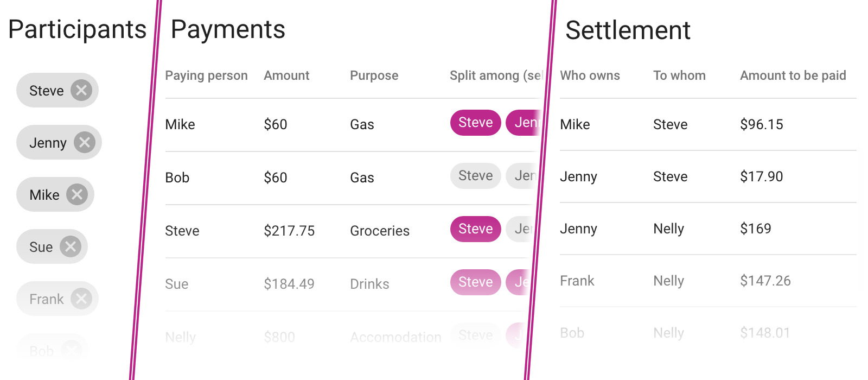Click the Amount column header

point(286,75)
